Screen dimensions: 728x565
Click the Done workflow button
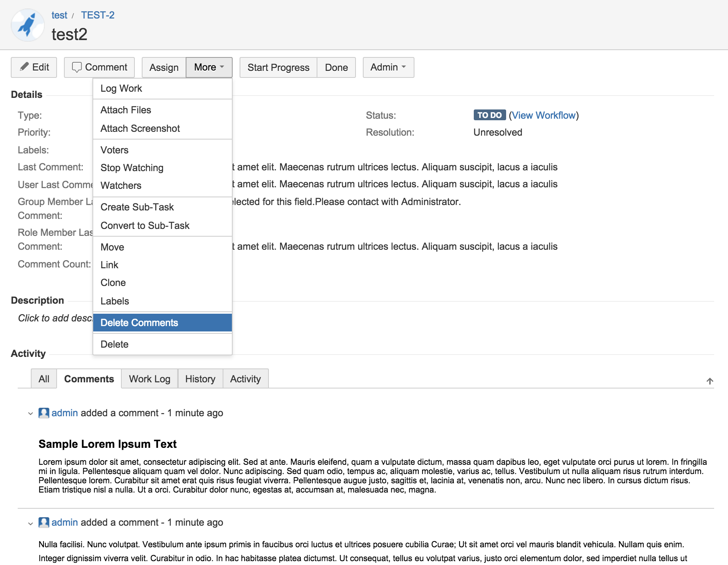point(336,67)
